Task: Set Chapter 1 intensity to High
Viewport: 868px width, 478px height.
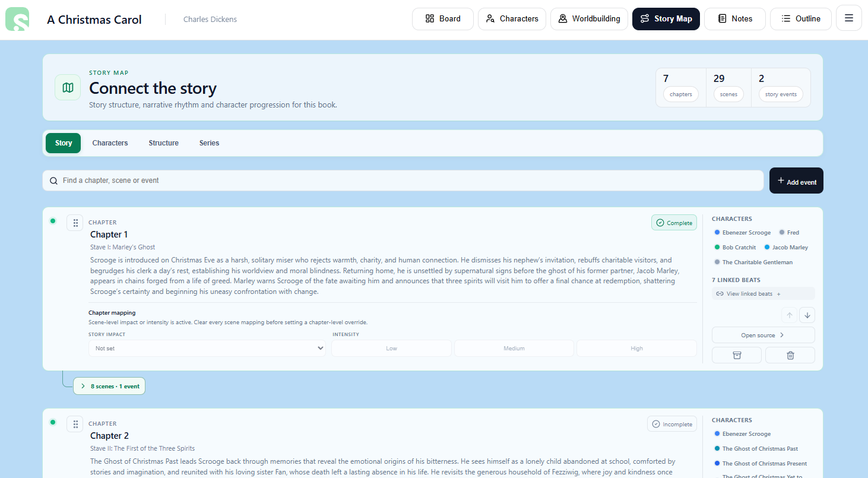Action: (x=636, y=349)
